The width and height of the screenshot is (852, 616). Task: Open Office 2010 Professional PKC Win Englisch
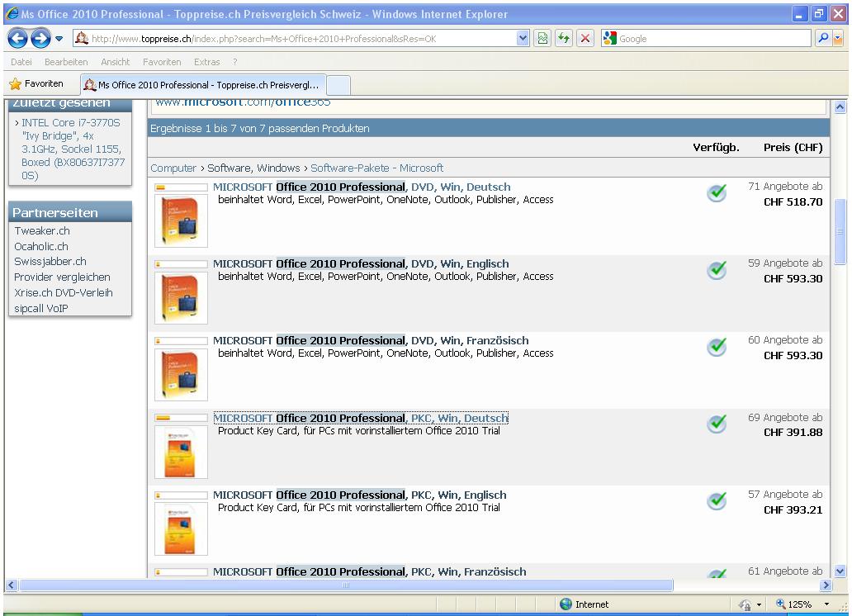click(360, 495)
